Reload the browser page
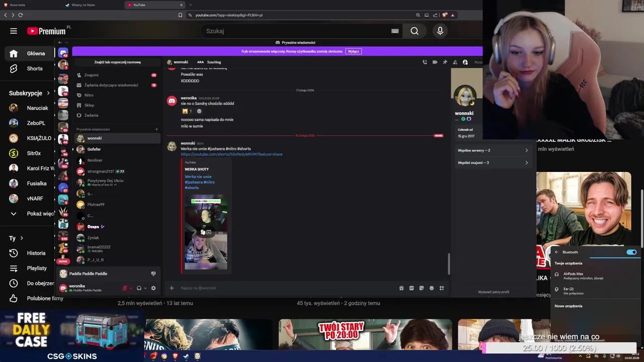Screen dimensions: 644x362 click(x=21, y=15)
